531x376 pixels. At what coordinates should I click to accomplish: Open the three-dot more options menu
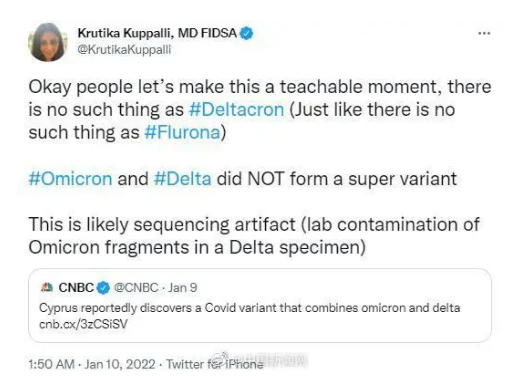(x=484, y=33)
